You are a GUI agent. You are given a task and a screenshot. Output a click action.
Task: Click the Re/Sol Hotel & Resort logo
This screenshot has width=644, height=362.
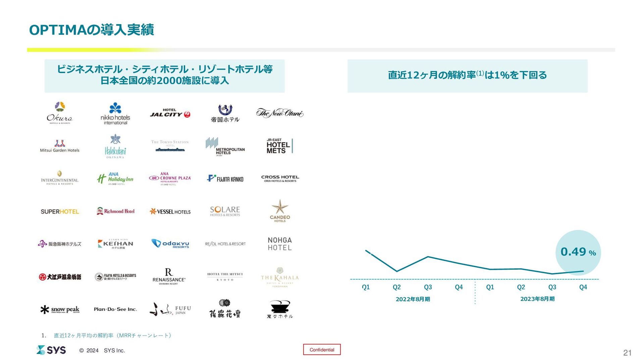pos(225,244)
